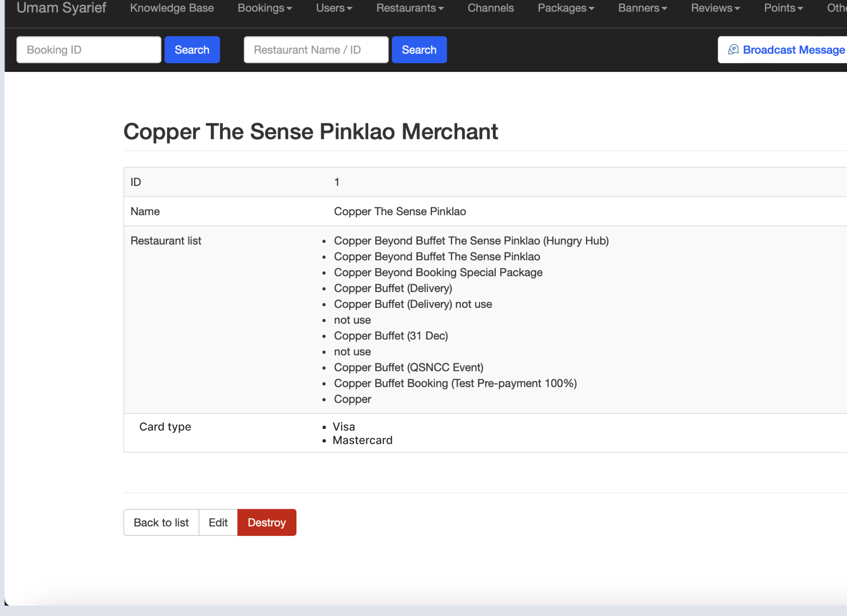Open the Restaurants dropdown menu

tap(409, 8)
